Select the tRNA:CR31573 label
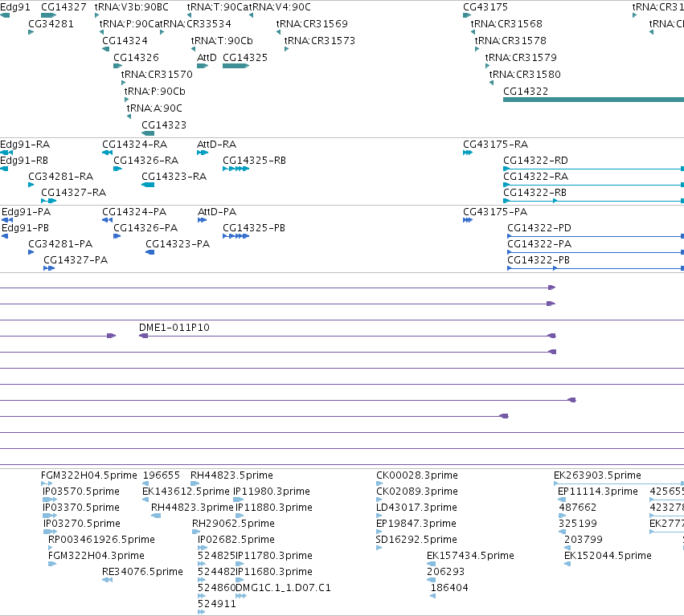This screenshot has width=684, height=616. click(320, 41)
